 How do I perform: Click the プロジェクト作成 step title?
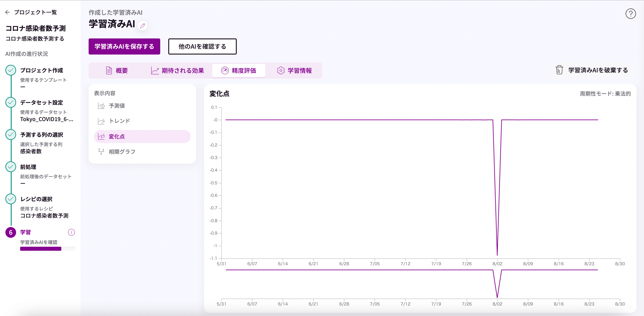41,70
